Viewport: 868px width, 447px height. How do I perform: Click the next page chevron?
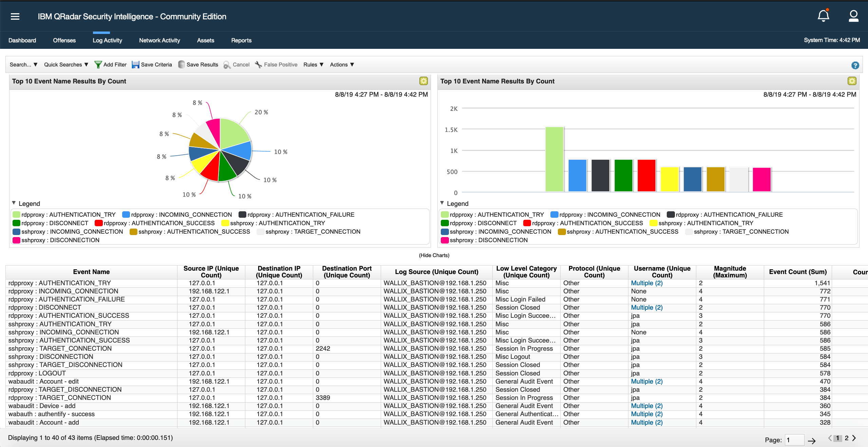(854, 438)
